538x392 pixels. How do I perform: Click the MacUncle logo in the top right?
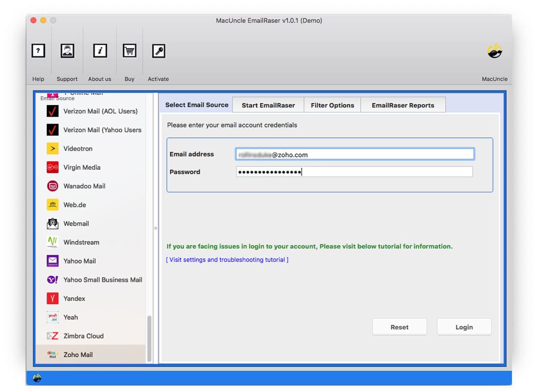(x=494, y=51)
